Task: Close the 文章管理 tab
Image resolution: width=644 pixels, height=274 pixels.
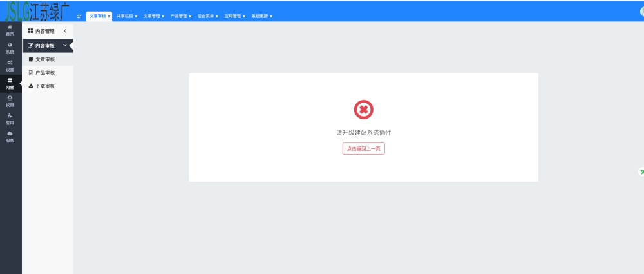Action: coord(163,17)
